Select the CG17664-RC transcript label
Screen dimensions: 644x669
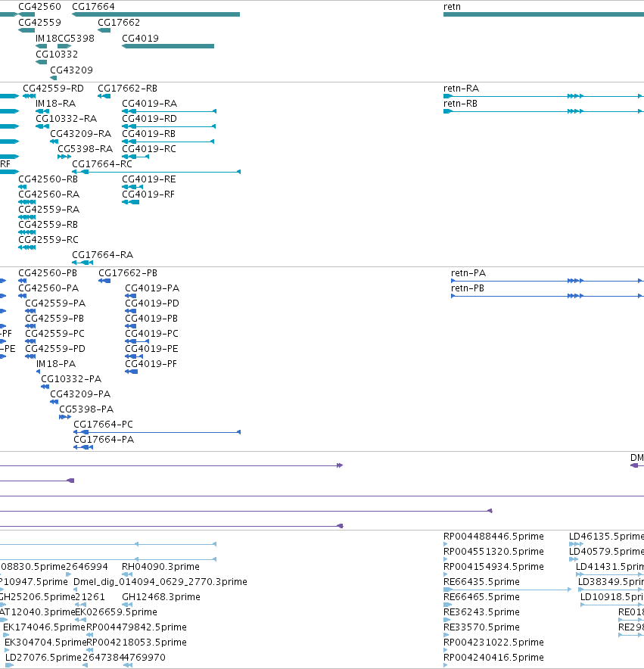[102, 164]
